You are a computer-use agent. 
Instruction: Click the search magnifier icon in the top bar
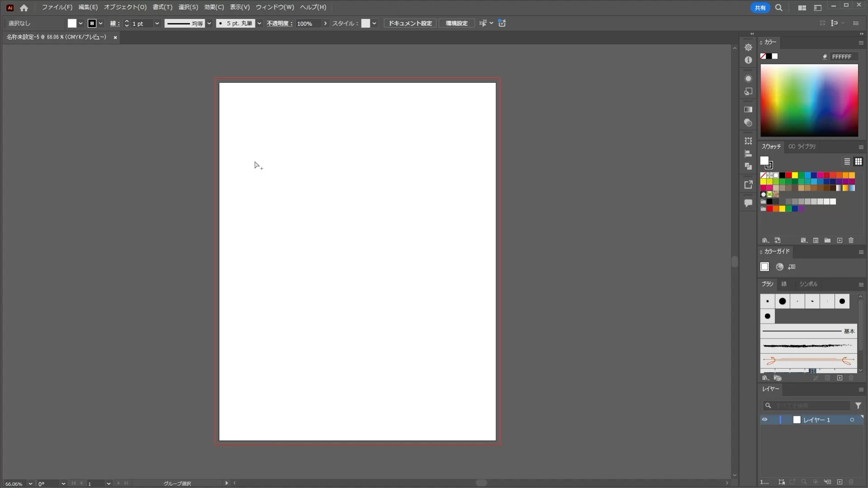pyautogui.click(x=778, y=8)
